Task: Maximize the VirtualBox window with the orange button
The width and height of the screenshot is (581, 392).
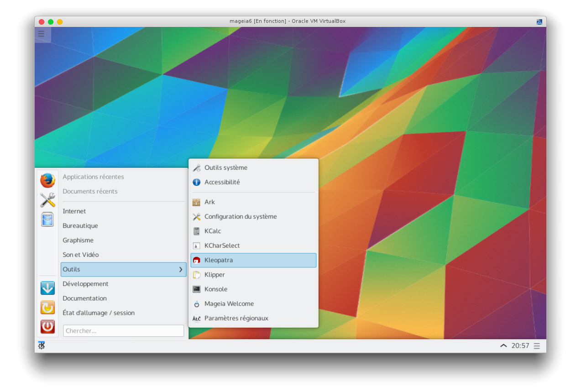Action: click(x=60, y=22)
